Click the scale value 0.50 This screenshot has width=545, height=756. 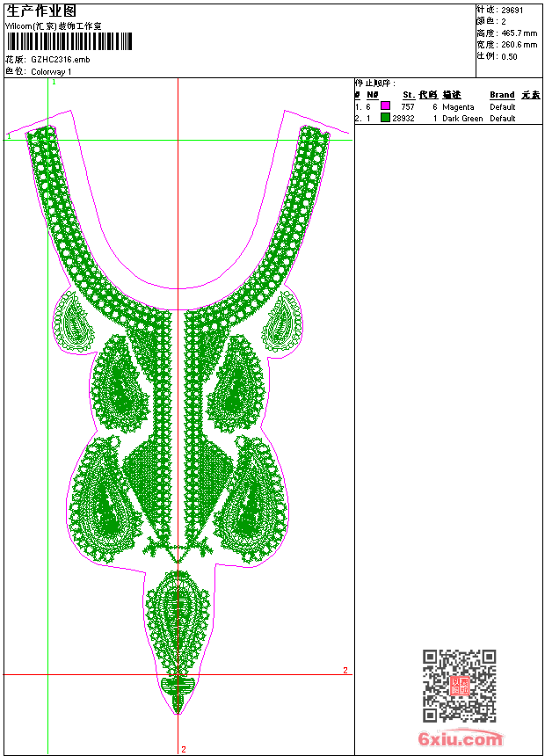pos(509,56)
